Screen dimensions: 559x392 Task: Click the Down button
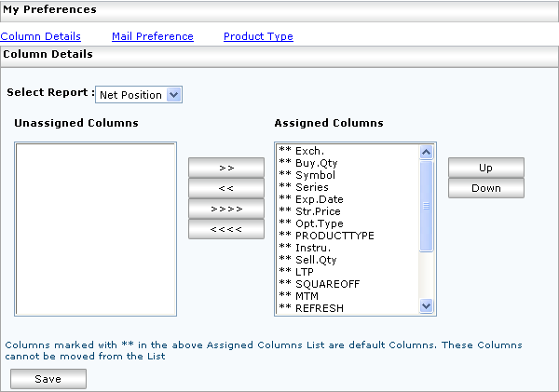point(485,188)
